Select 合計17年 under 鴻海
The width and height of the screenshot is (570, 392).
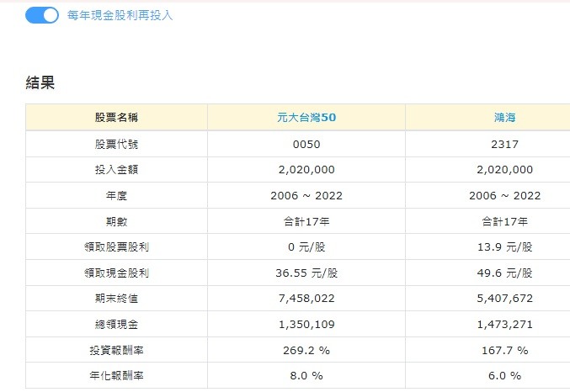click(x=504, y=221)
